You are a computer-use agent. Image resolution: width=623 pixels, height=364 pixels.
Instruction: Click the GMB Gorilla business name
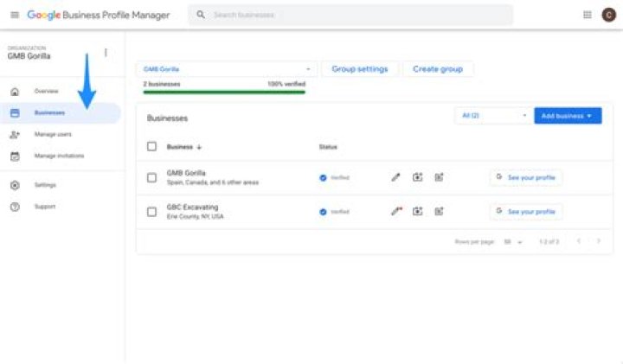click(186, 173)
